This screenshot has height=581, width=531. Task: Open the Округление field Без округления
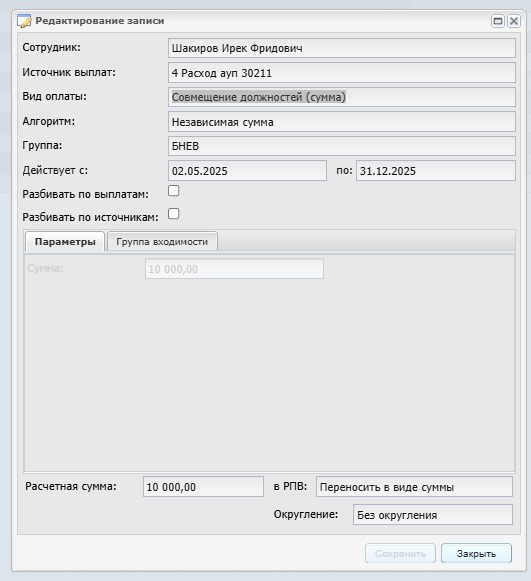pyautogui.click(x=433, y=515)
